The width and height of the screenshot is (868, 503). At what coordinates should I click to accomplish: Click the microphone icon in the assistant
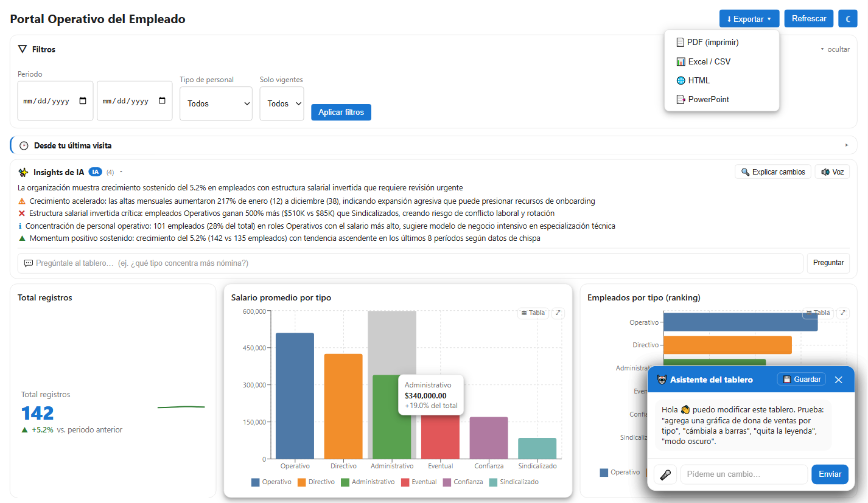(x=665, y=474)
